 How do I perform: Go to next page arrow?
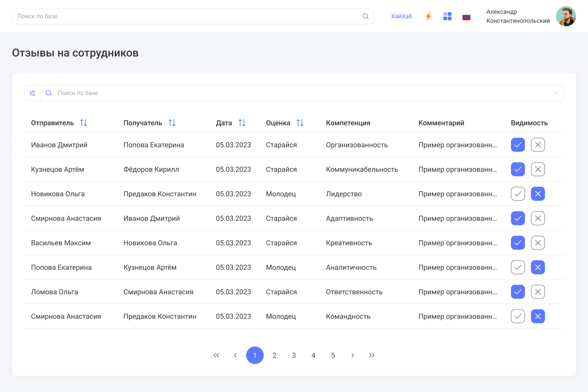click(x=352, y=355)
